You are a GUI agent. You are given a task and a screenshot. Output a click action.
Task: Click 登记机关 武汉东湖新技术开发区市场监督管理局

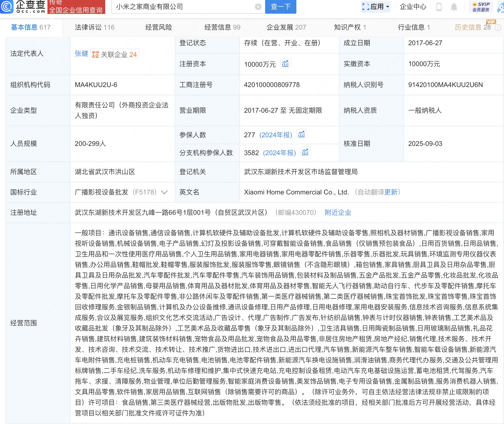pos(301,172)
